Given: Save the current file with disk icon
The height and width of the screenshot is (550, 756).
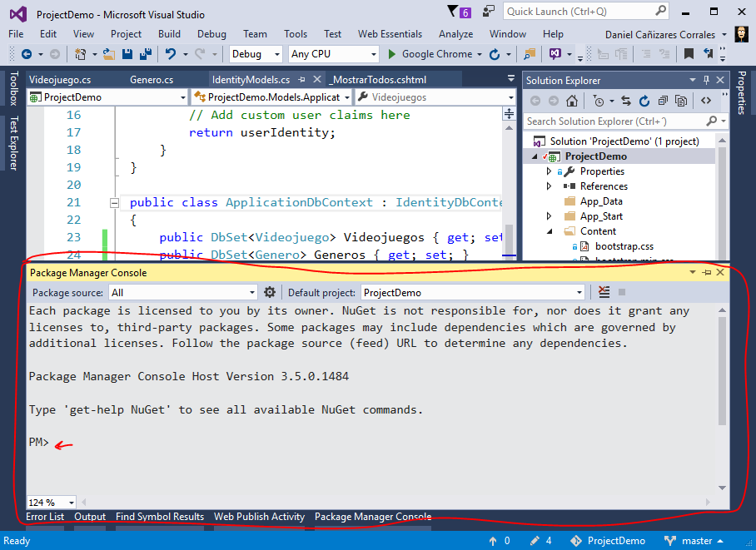Looking at the screenshot, I should click(127, 54).
